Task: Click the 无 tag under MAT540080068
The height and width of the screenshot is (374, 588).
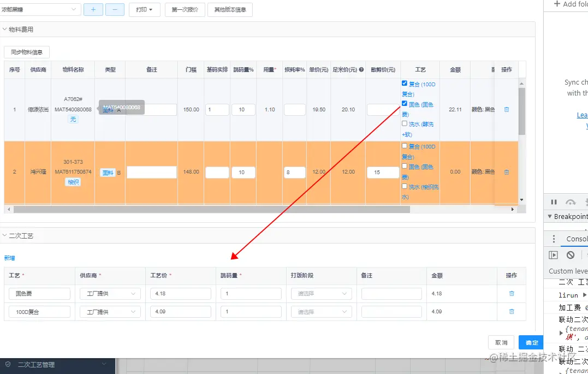Action: 73,119
